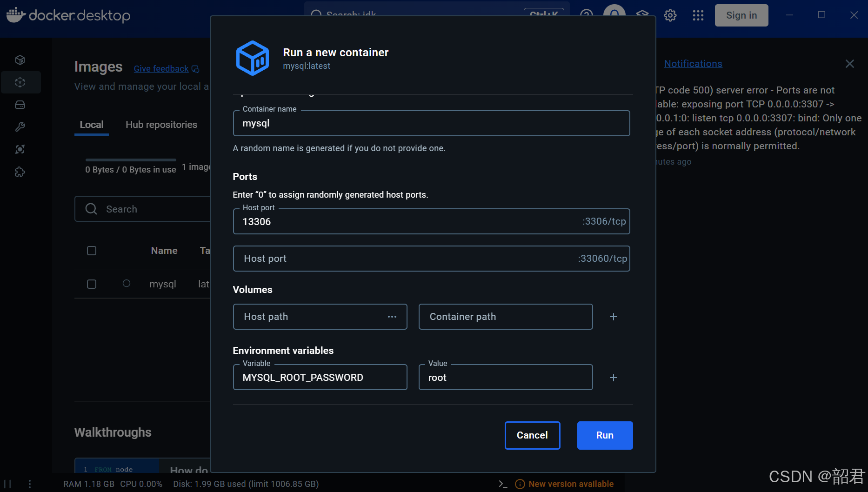The width and height of the screenshot is (868, 492).
Task: Add another volume mapping row
Action: click(x=614, y=317)
